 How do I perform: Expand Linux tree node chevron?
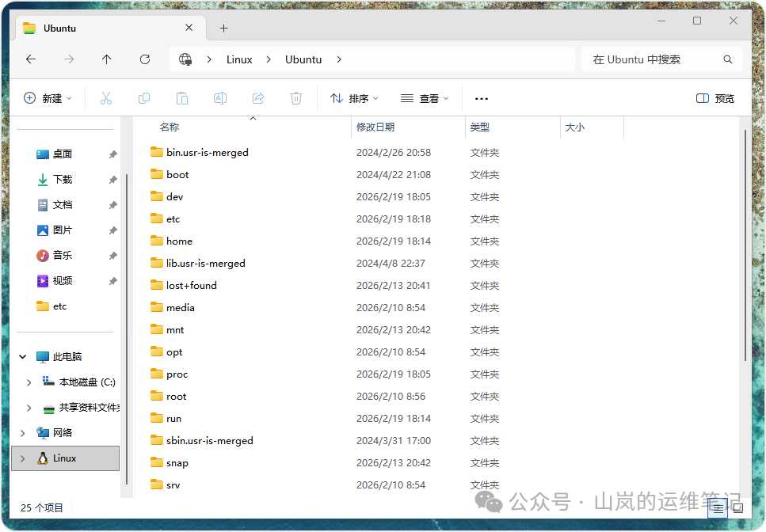point(22,458)
